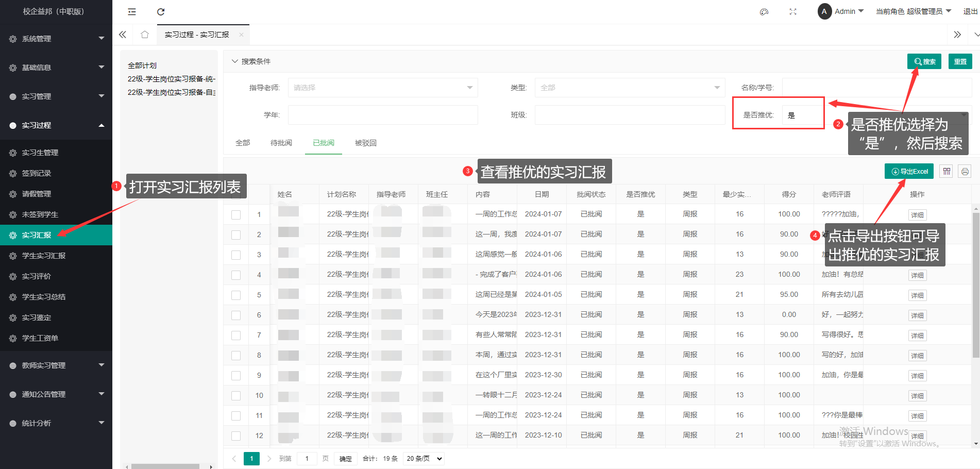Open the theme palette icon
This screenshot has height=469, width=980.
point(764,12)
